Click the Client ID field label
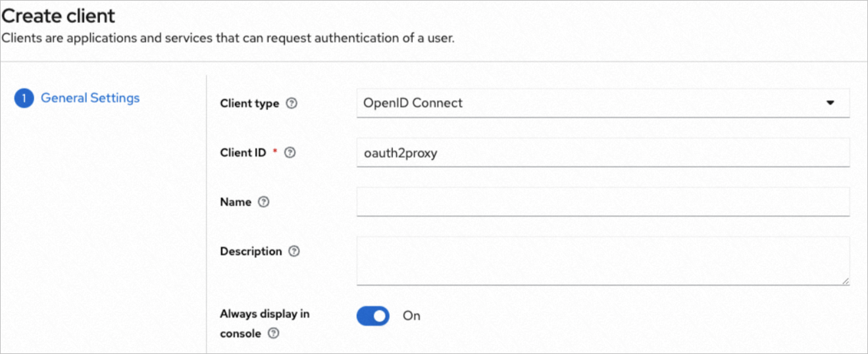Image resolution: width=868 pixels, height=354 pixels. pyautogui.click(x=243, y=153)
